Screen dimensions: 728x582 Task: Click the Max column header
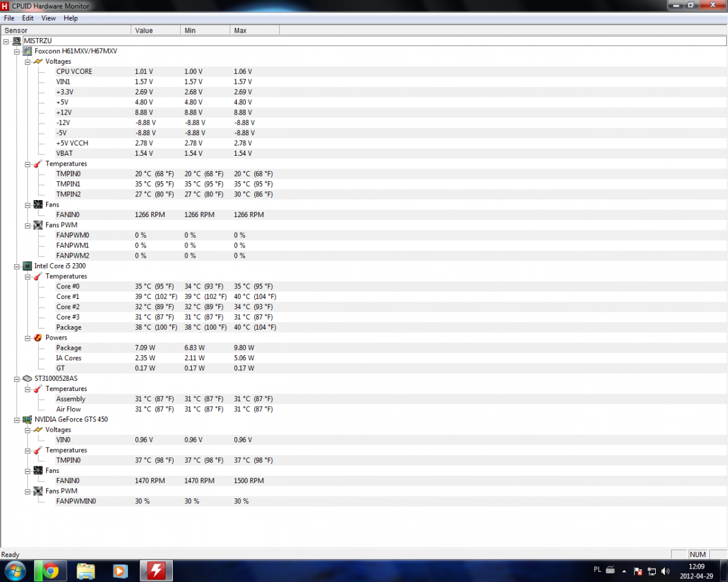coord(255,30)
